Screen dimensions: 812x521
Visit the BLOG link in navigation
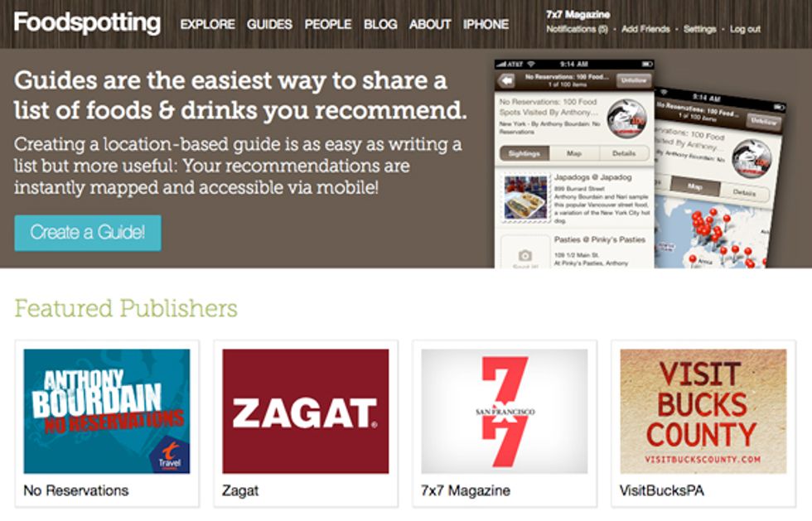[x=380, y=24]
